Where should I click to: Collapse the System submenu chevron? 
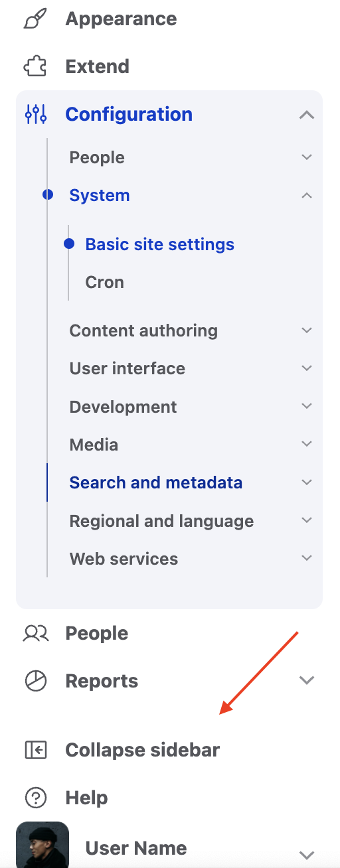[x=306, y=195]
